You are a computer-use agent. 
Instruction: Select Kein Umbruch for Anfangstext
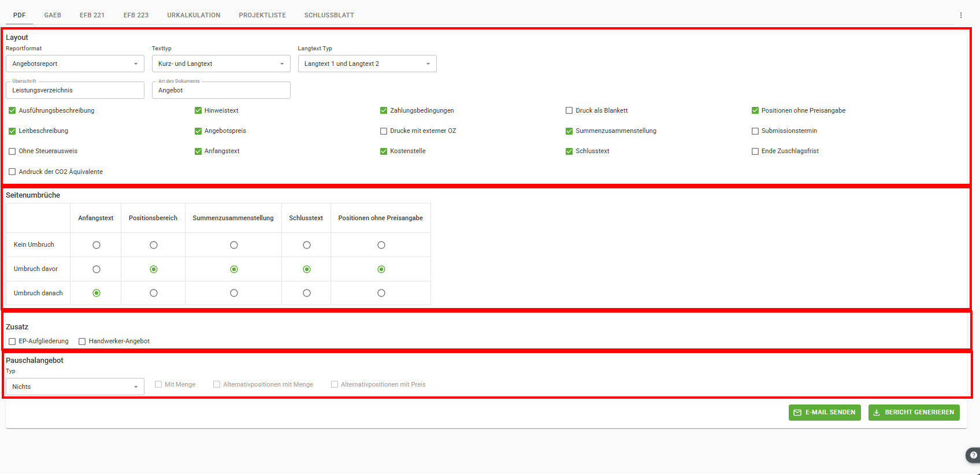[x=96, y=245]
